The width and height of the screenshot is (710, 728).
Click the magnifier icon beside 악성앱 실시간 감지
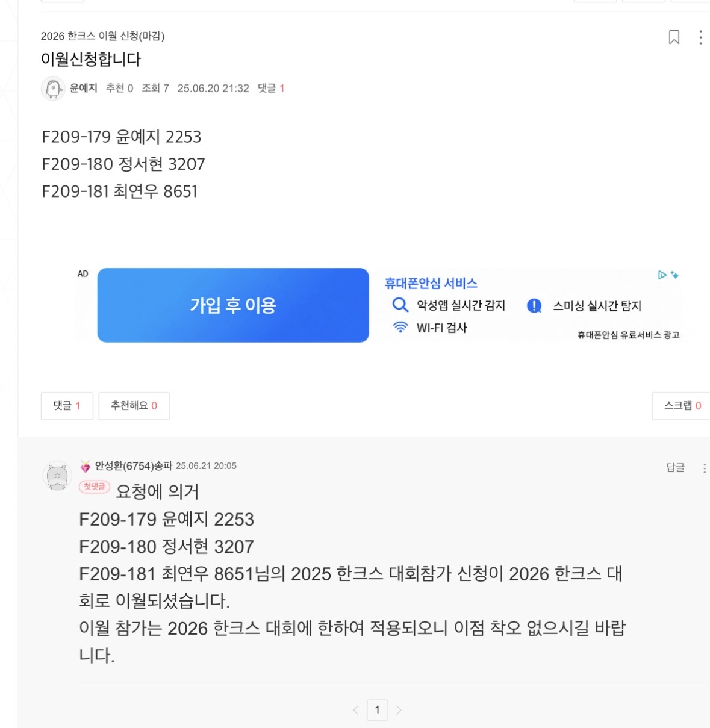click(400, 305)
